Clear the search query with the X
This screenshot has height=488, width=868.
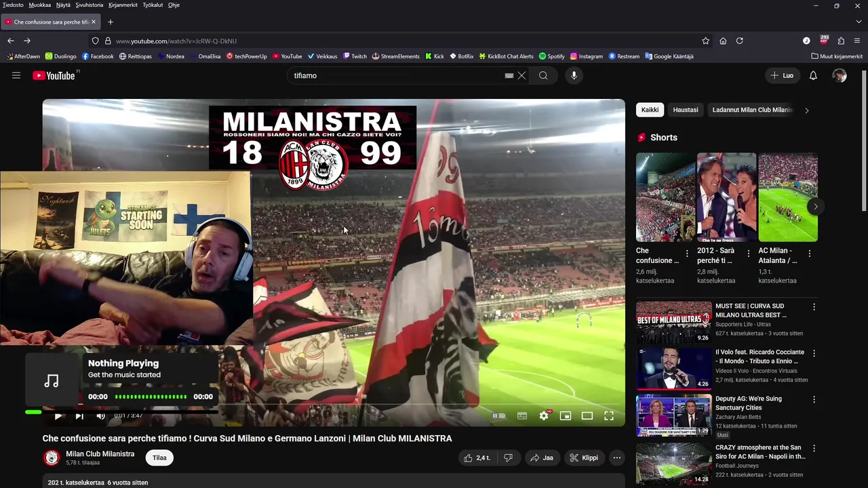(521, 75)
